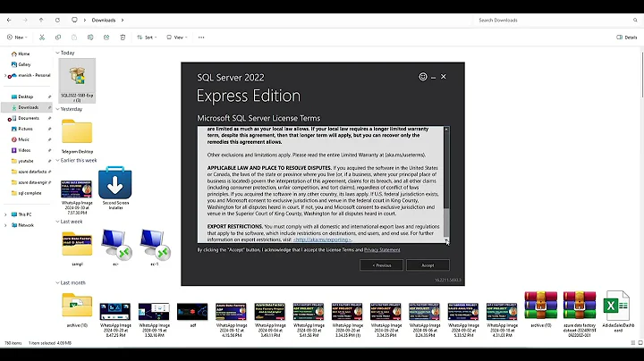The width and height of the screenshot is (644, 361).
Task: Switch to large thumbnails view icon
Action: [640, 343]
